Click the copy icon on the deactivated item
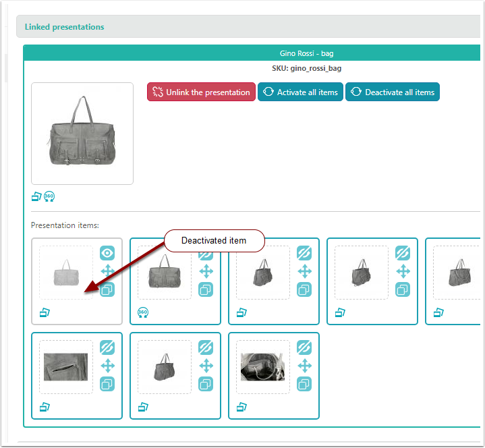This screenshot has height=448, width=485. tap(107, 289)
